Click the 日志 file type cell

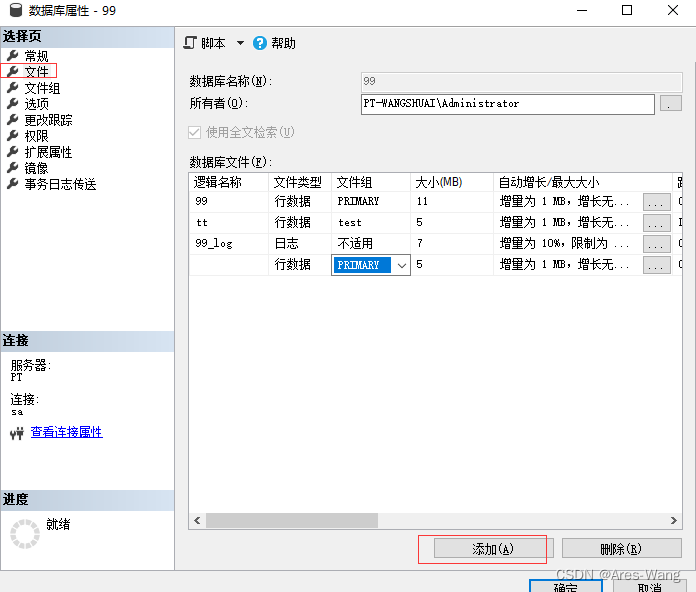pyautogui.click(x=300, y=243)
